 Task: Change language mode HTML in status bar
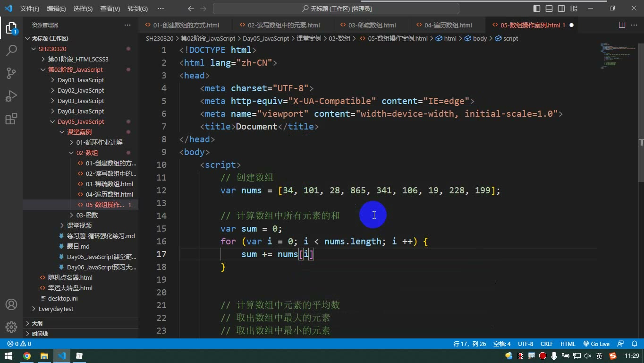click(x=568, y=344)
